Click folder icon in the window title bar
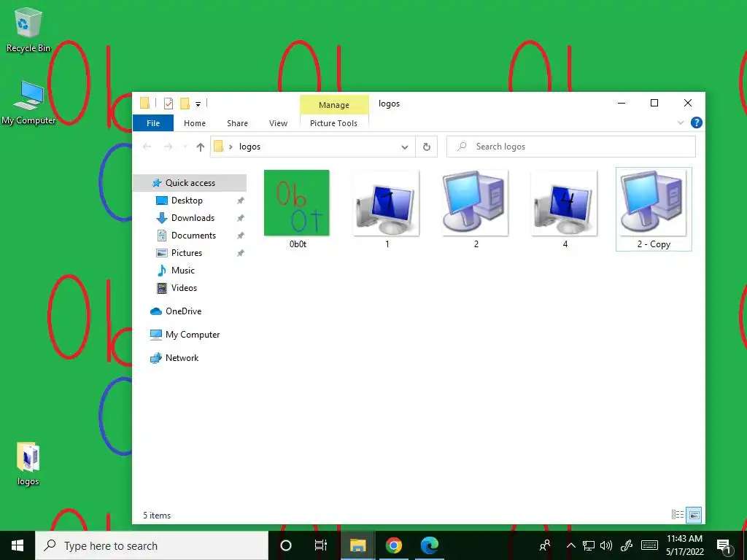 (x=145, y=104)
